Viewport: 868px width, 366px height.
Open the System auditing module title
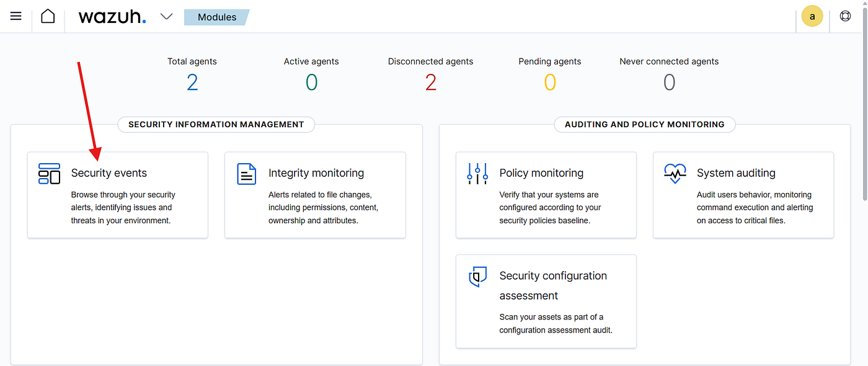click(736, 173)
